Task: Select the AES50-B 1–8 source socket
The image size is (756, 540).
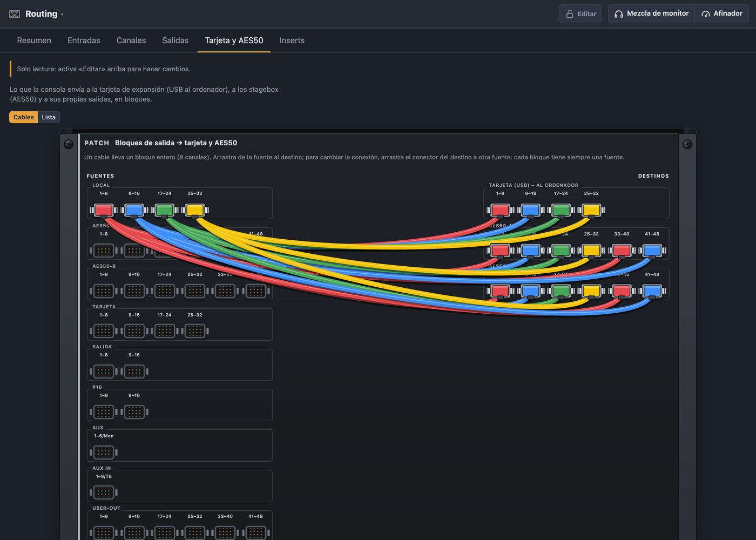Action: tap(104, 291)
